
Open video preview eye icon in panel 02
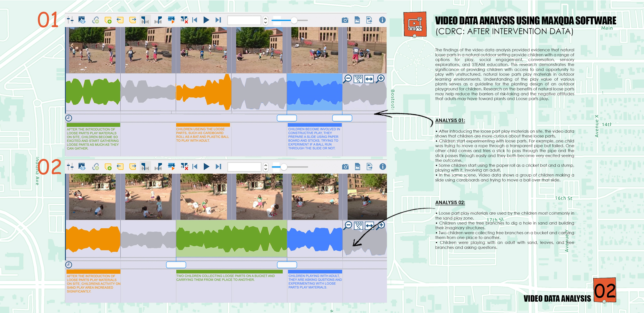pos(82,166)
